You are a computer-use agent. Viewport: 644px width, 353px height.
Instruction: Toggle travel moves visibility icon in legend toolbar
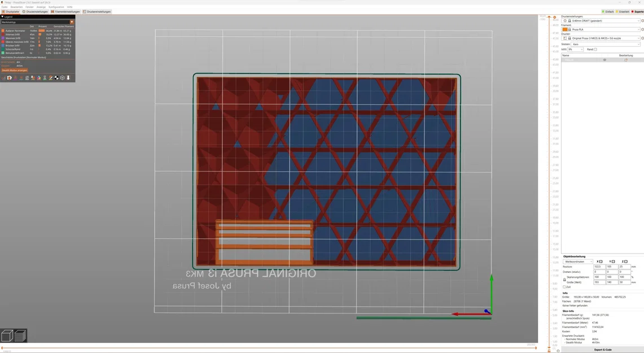point(4,78)
